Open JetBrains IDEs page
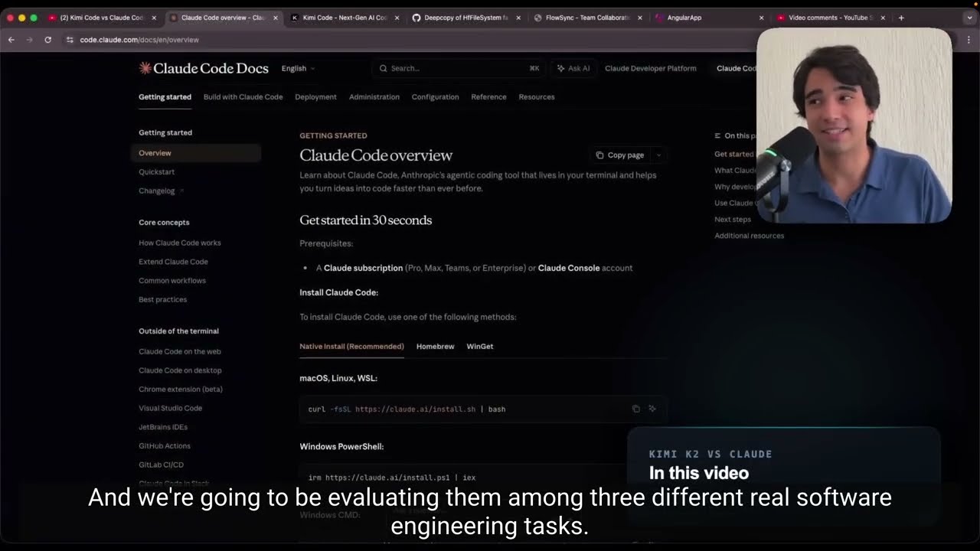Image resolution: width=980 pixels, height=551 pixels. click(163, 427)
